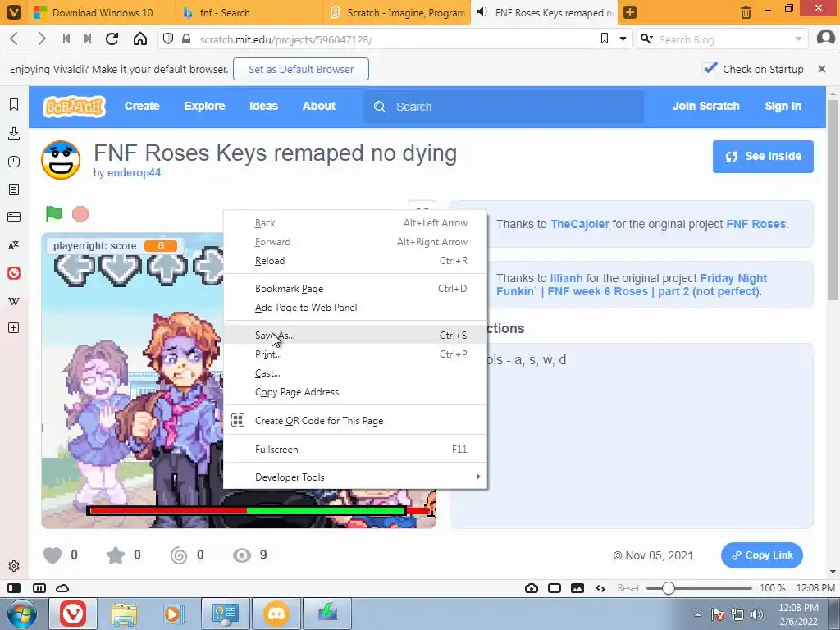Viewport: 840px width, 630px height.
Task: Click the rewind history button
Action: [x=66, y=39]
